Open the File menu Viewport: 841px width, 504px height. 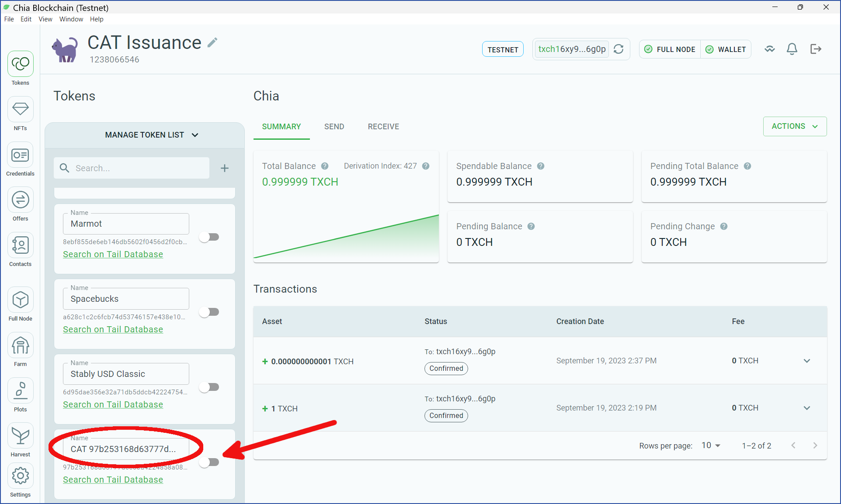coord(9,19)
